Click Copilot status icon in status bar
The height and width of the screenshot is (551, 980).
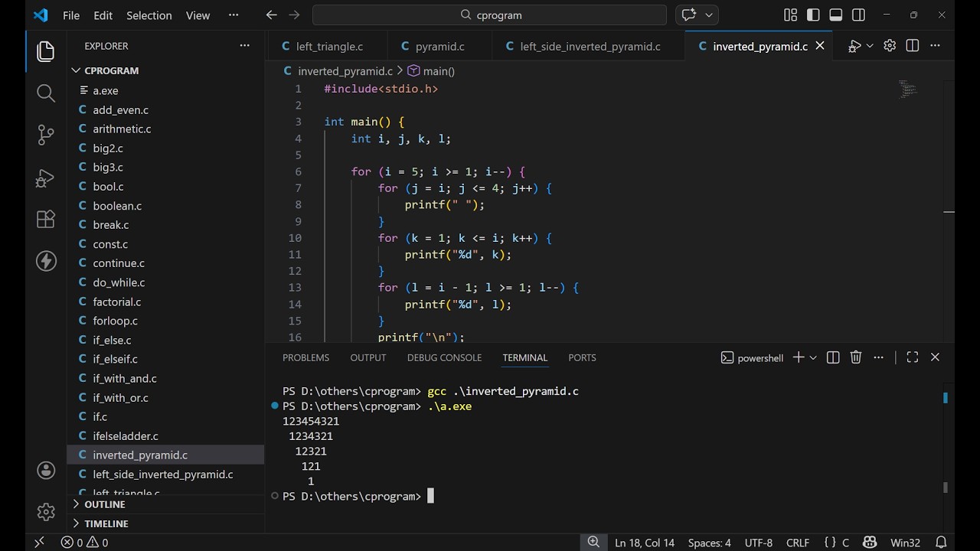pyautogui.click(x=870, y=543)
